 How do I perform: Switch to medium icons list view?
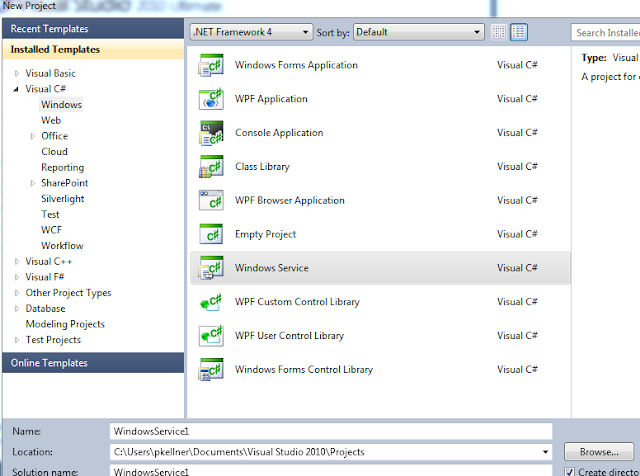[518, 32]
